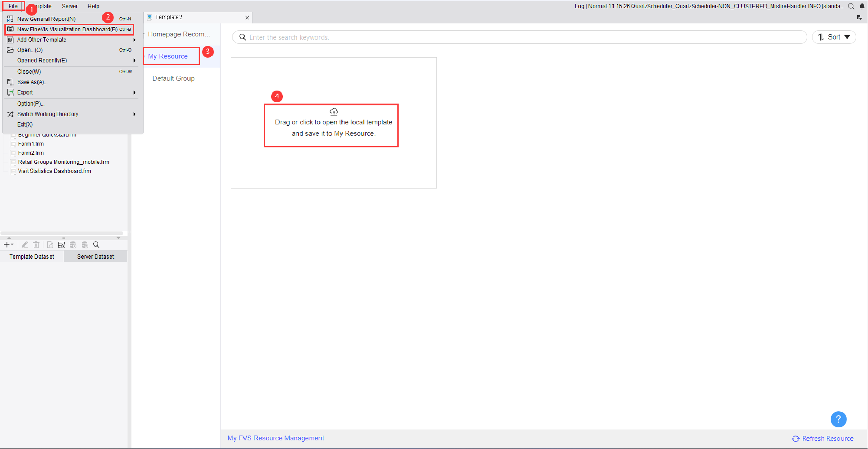Open Option(P)... settings entry

point(72,104)
